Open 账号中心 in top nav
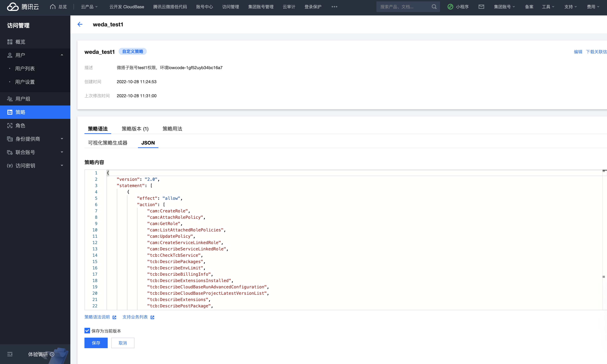 click(204, 7)
